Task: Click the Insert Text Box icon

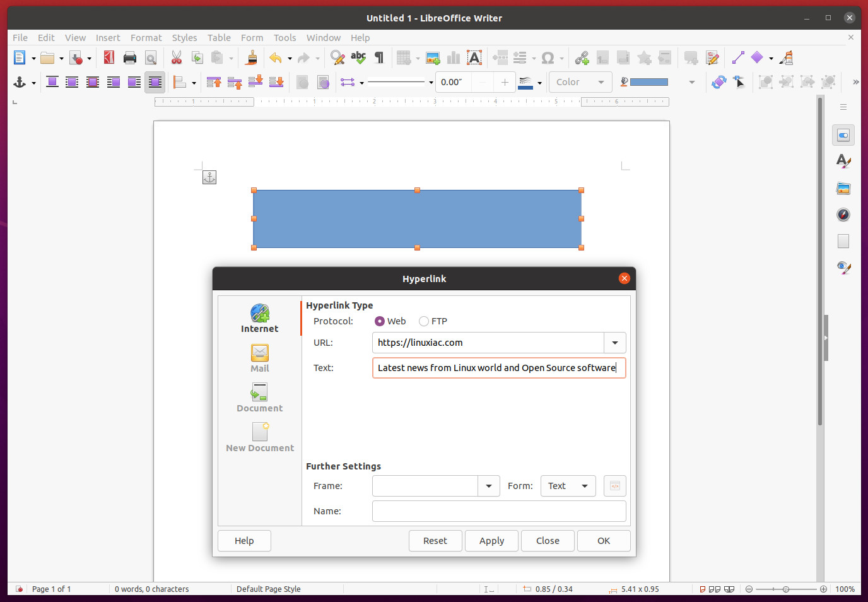Action: click(x=474, y=58)
